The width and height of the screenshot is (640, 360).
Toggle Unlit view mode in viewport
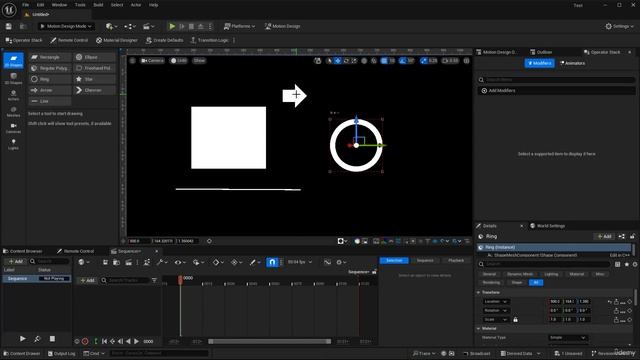point(178,61)
